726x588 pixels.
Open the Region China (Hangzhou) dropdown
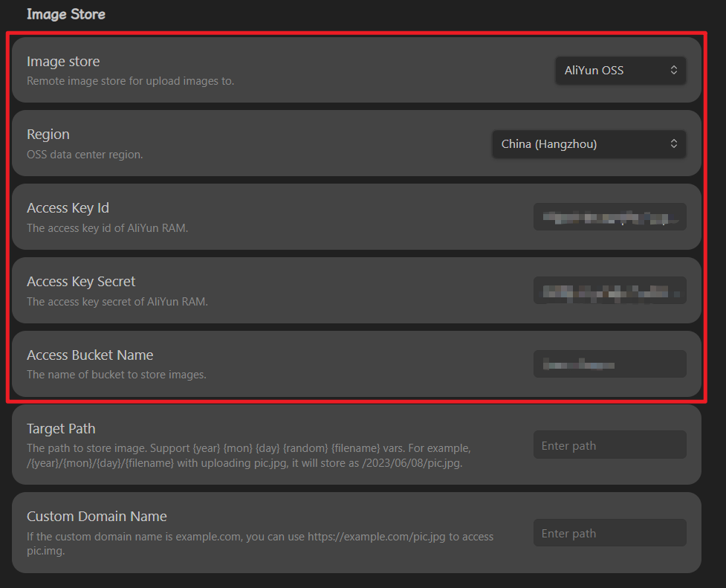coord(589,144)
